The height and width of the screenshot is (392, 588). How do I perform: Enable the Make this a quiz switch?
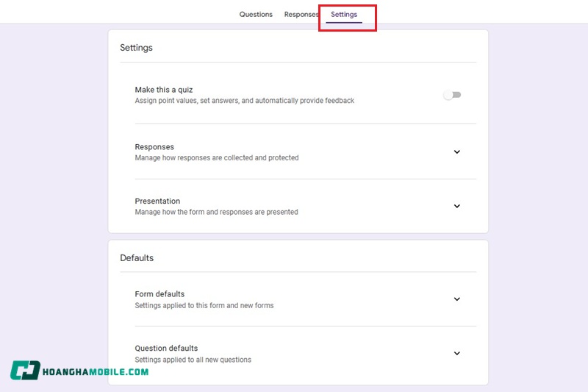click(x=452, y=95)
